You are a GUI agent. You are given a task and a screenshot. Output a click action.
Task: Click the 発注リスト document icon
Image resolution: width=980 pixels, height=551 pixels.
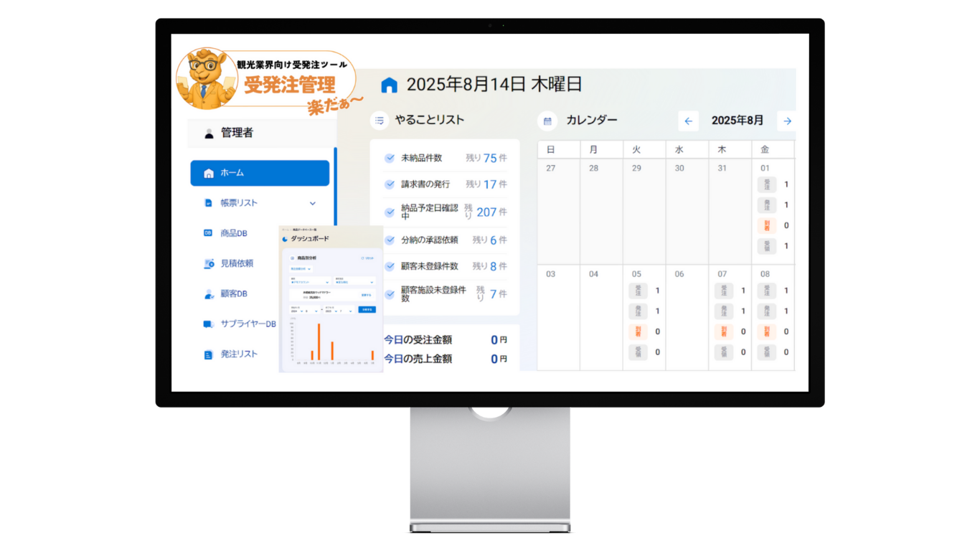209,354
